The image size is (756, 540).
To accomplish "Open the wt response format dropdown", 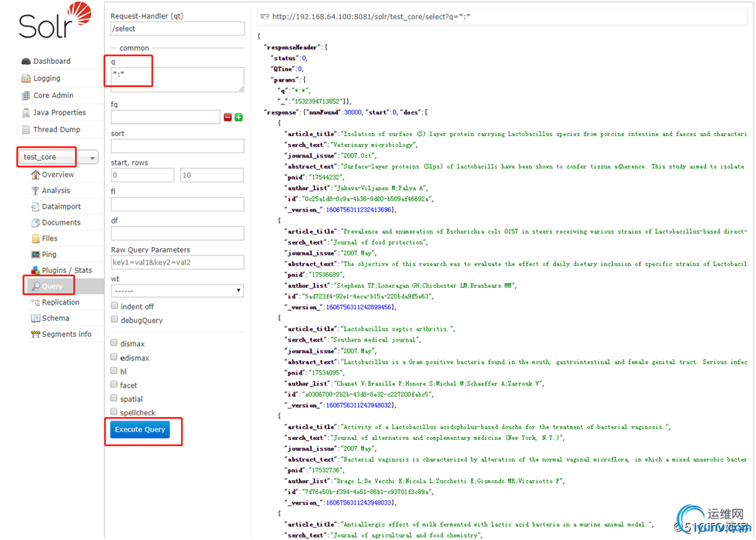I will coord(177,291).
